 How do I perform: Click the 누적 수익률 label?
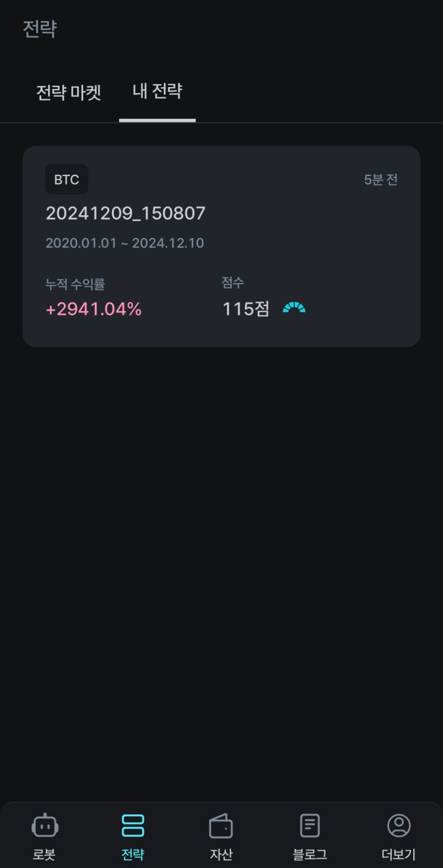coord(75,285)
